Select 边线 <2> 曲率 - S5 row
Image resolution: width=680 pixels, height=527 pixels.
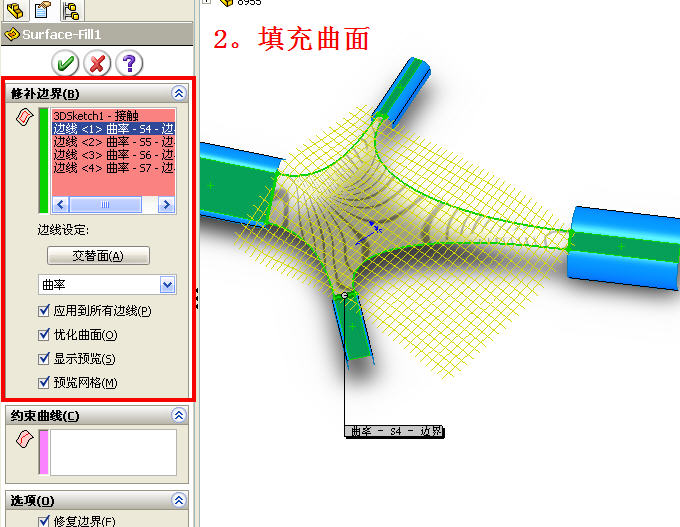point(114,141)
